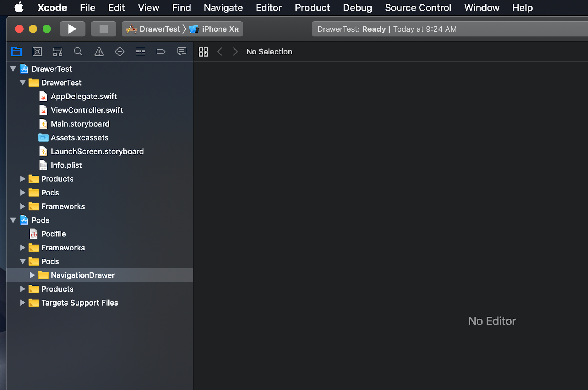The image size is (588, 390).
Task: Open the Apple menu
Action: click(x=19, y=7)
